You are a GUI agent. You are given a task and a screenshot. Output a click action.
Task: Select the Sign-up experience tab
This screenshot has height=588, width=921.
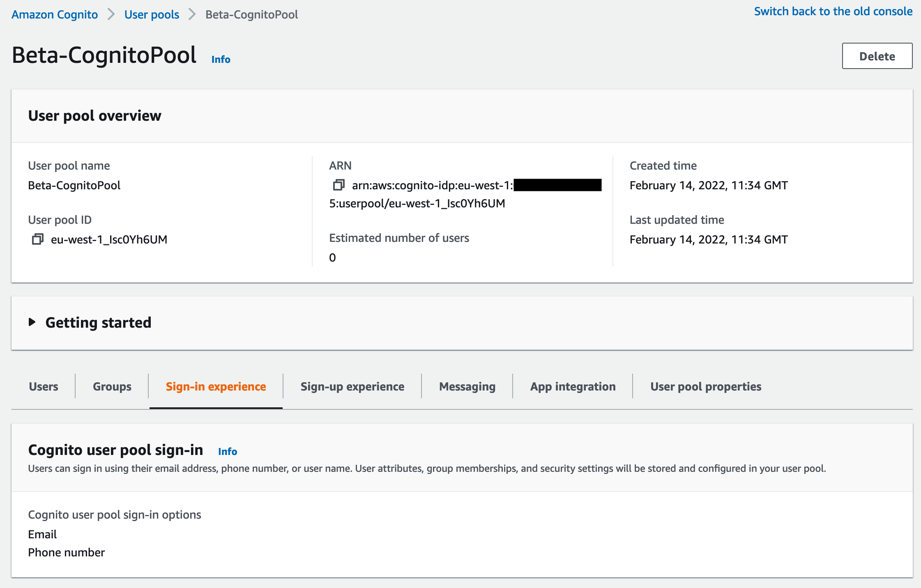tap(352, 386)
